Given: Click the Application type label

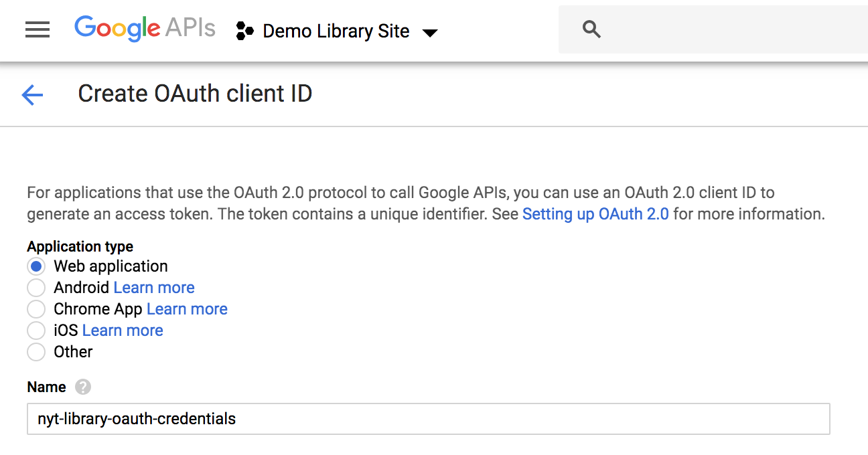Looking at the screenshot, I should point(80,246).
